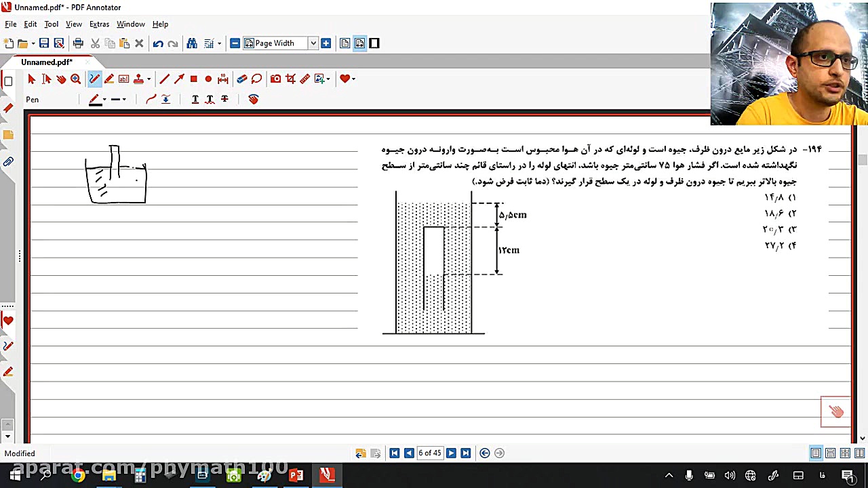Expand the Favorites heart dropdown
This screenshot has width=868, height=488.
click(x=353, y=79)
